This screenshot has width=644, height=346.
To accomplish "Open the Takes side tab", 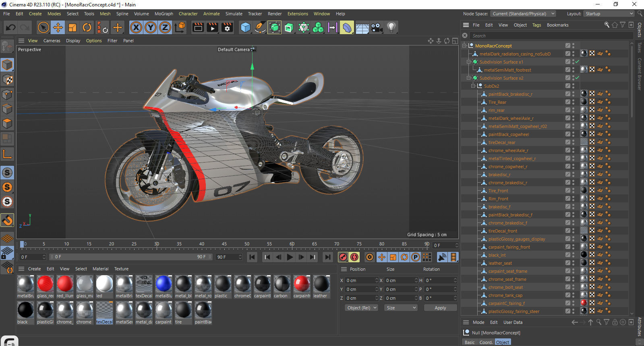I will coord(640,48).
